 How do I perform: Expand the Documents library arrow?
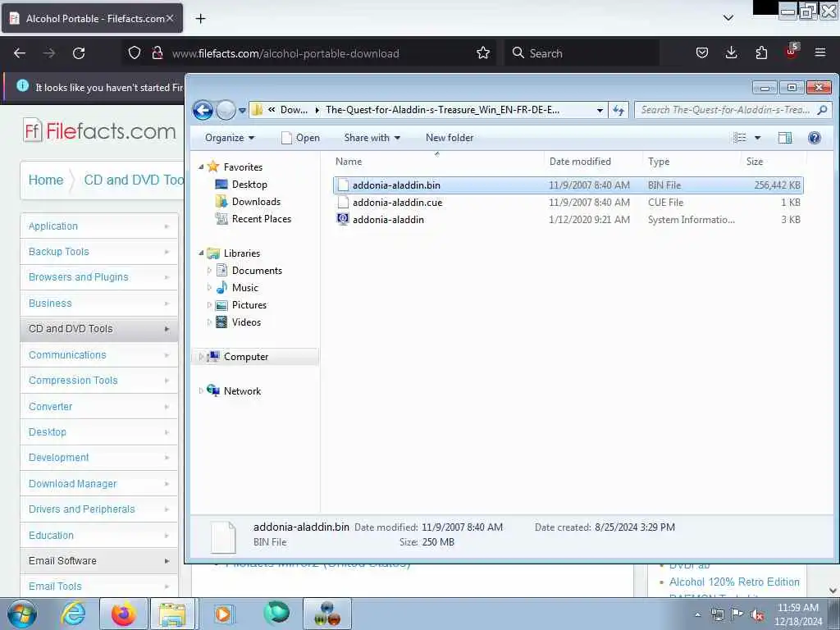(209, 271)
